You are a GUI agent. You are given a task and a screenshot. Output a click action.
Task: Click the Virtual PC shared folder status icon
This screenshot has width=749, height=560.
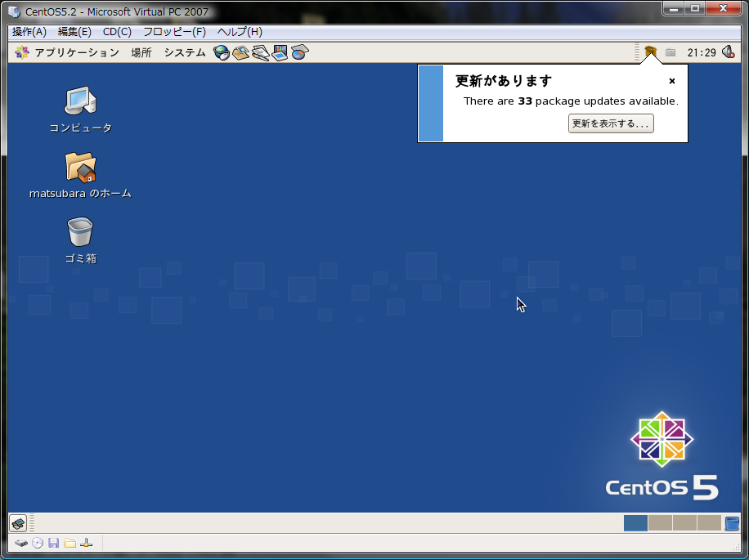[70, 544]
